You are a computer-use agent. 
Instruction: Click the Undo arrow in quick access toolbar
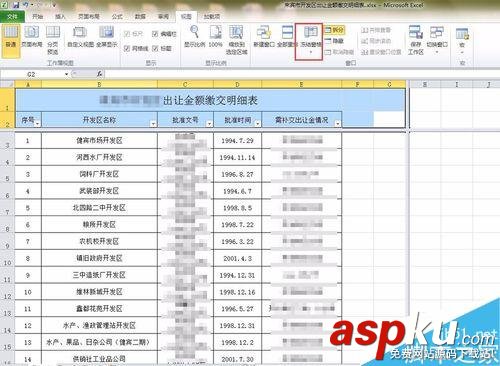pyautogui.click(x=25, y=5)
